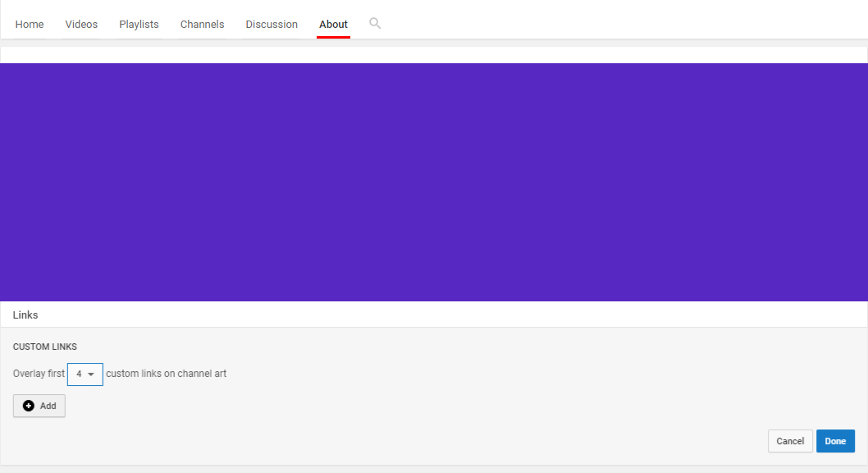Open the custom links count dropdown
Image resolution: width=868 pixels, height=473 pixels.
point(85,374)
